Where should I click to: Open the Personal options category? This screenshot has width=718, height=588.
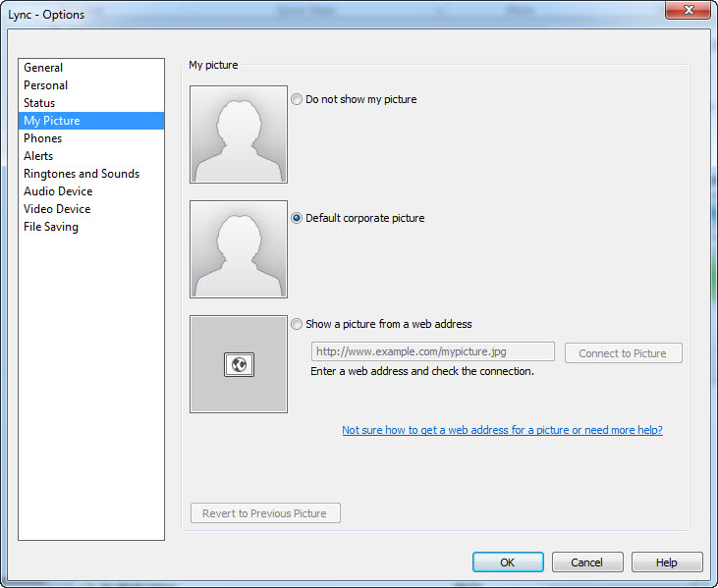coord(91,85)
